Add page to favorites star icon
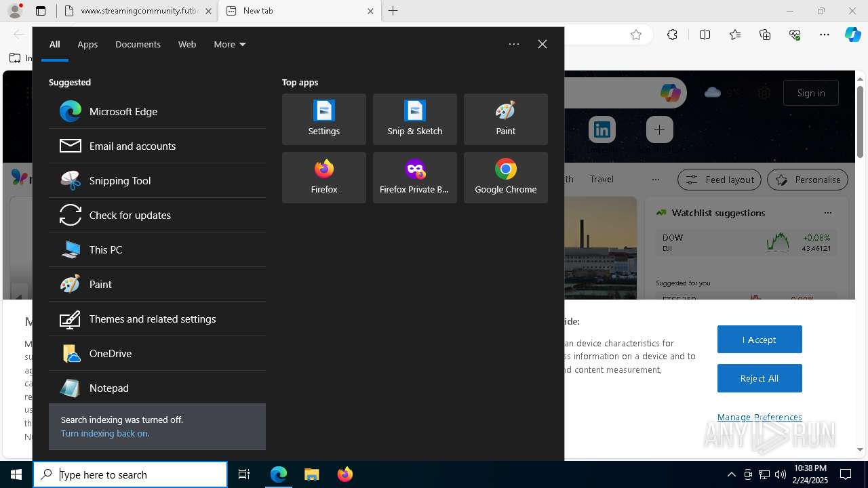 [636, 35]
